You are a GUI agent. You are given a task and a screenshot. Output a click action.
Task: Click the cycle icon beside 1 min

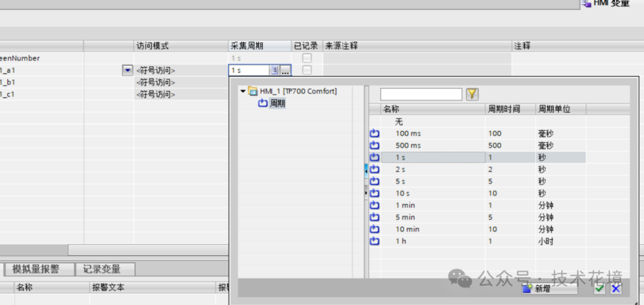[374, 206]
